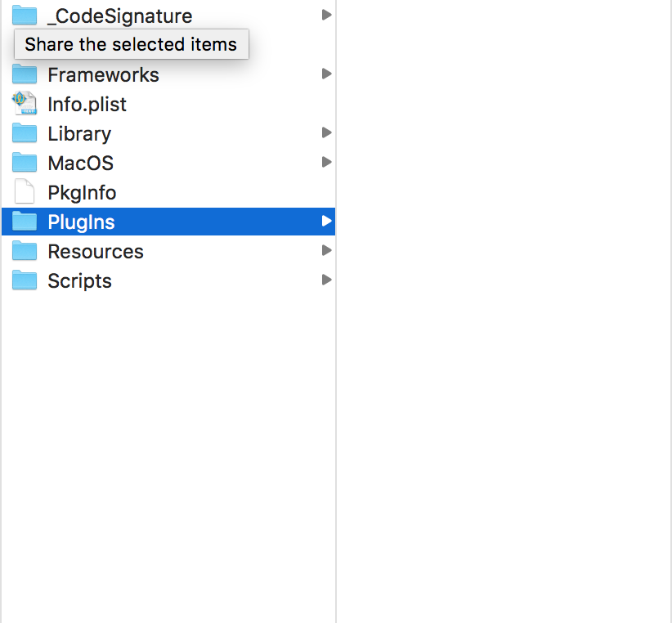Image resolution: width=672 pixels, height=623 pixels.
Task: Click the divider between the two columns
Action: click(336, 409)
